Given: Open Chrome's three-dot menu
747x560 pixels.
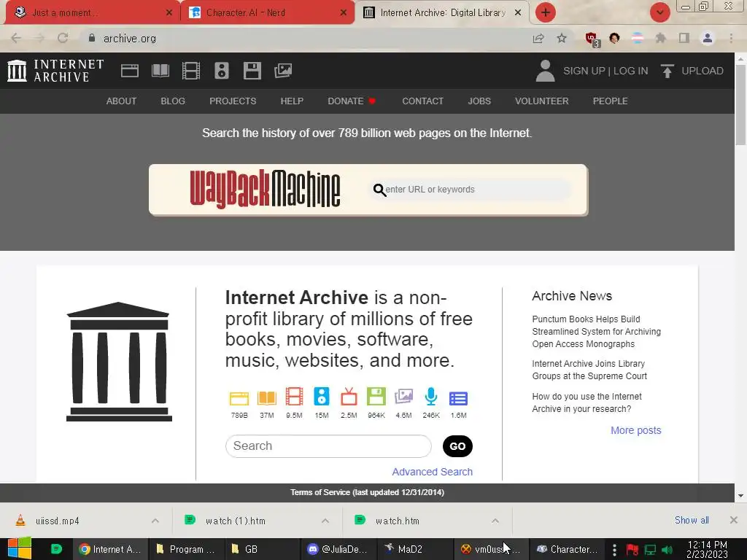Looking at the screenshot, I should pos(731,38).
